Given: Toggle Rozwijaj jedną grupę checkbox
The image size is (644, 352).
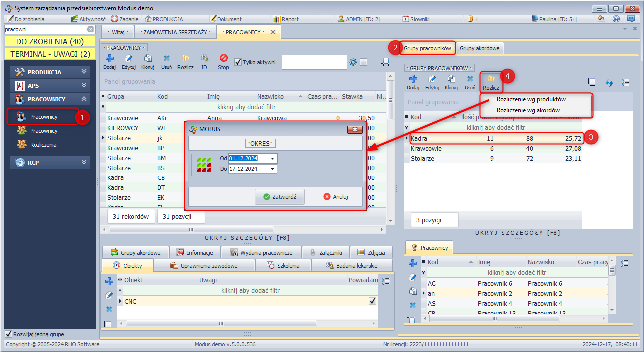Looking at the screenshot, I should [x=8, y=334].
